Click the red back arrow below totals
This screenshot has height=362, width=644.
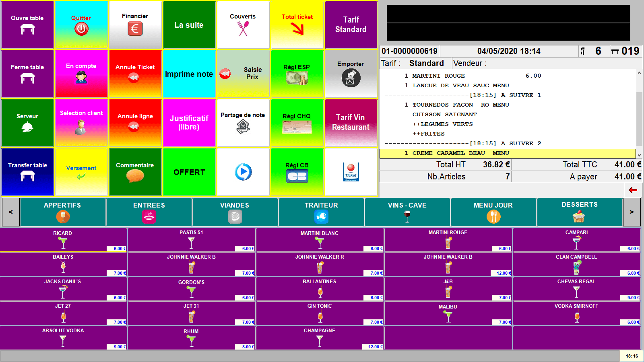pyautogui.click(x=633, y=190)
